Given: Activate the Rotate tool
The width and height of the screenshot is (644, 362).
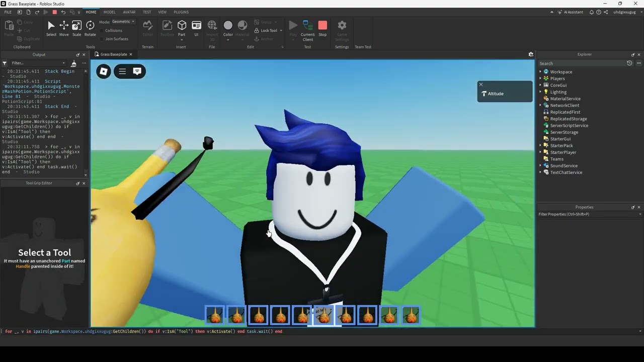Looking at the screenshot, I should click(x=90, y=28).
